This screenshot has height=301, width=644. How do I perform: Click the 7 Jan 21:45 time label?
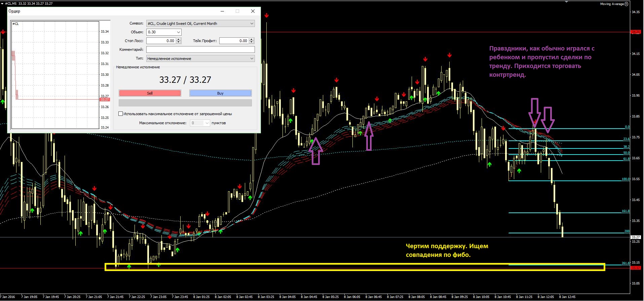115,297
